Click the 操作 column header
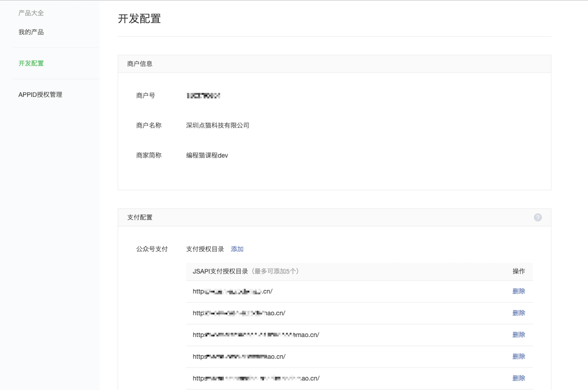This screenshot has width=588, height=390. click(x=518, y=271)
